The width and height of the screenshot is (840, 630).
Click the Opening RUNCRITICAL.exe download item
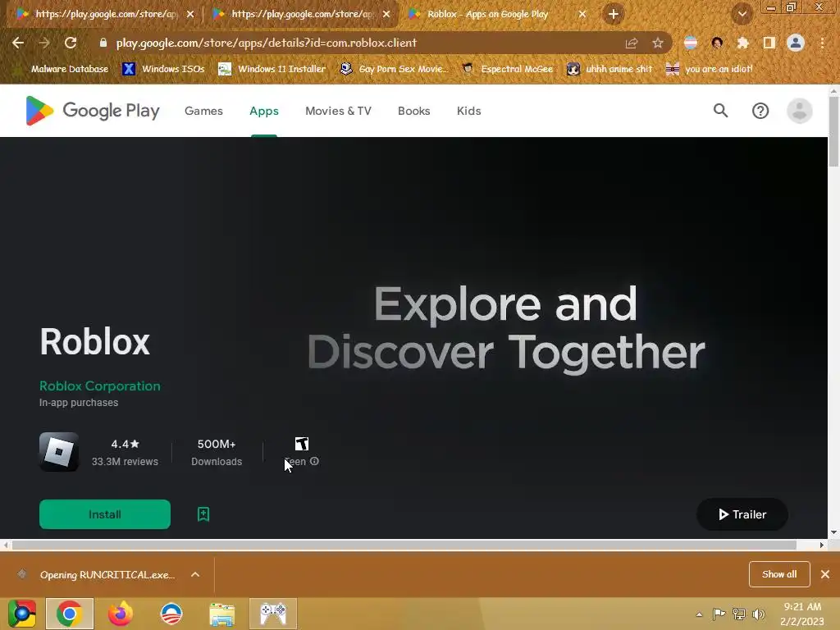click(x=107, y=575)
